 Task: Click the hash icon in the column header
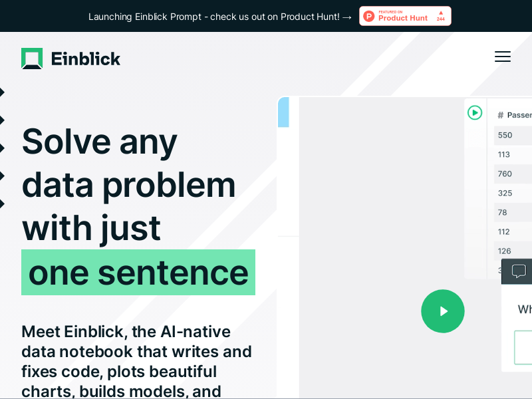(500, 115)
